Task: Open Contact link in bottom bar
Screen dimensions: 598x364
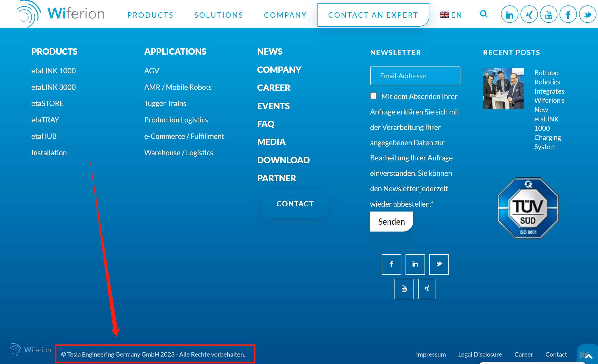Action: click(556, 355)
